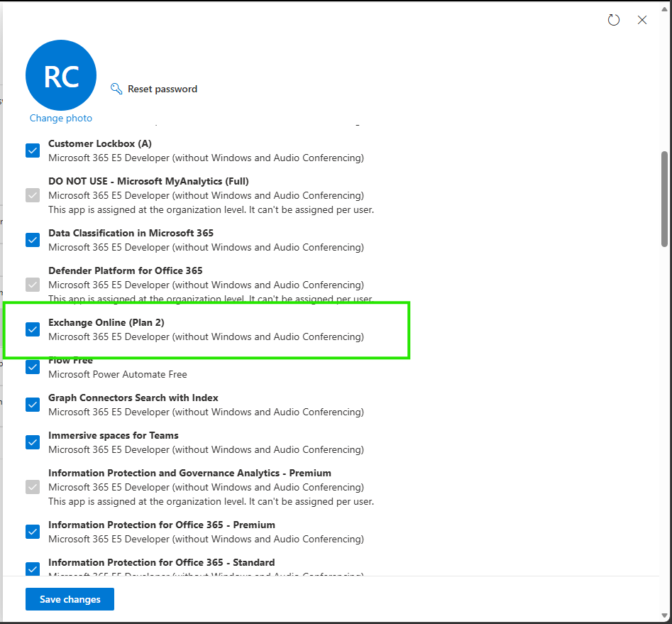Uncheck Data Classification in Microsoft 365
This screenshot has height=624, width=672.
point(33,240)
